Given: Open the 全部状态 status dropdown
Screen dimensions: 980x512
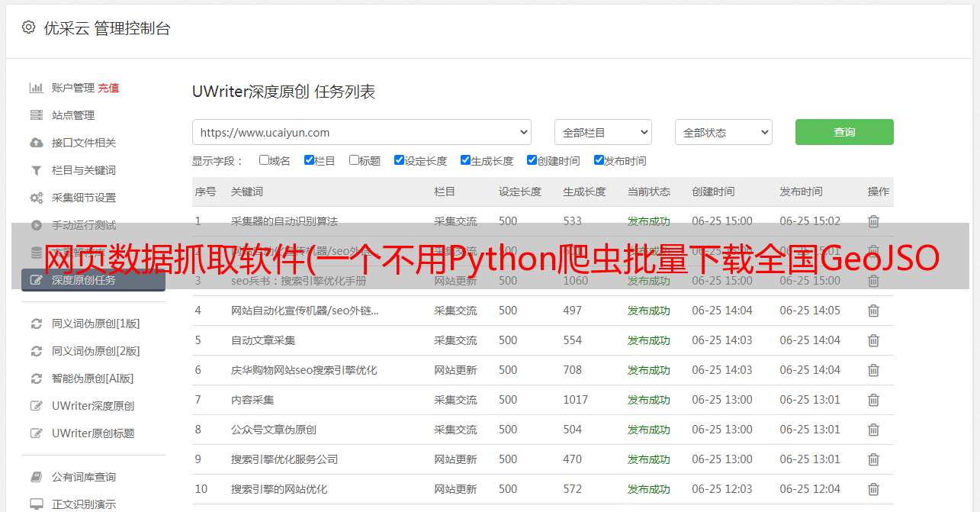Looking at the screenshot, I should [x=723, y=132].
